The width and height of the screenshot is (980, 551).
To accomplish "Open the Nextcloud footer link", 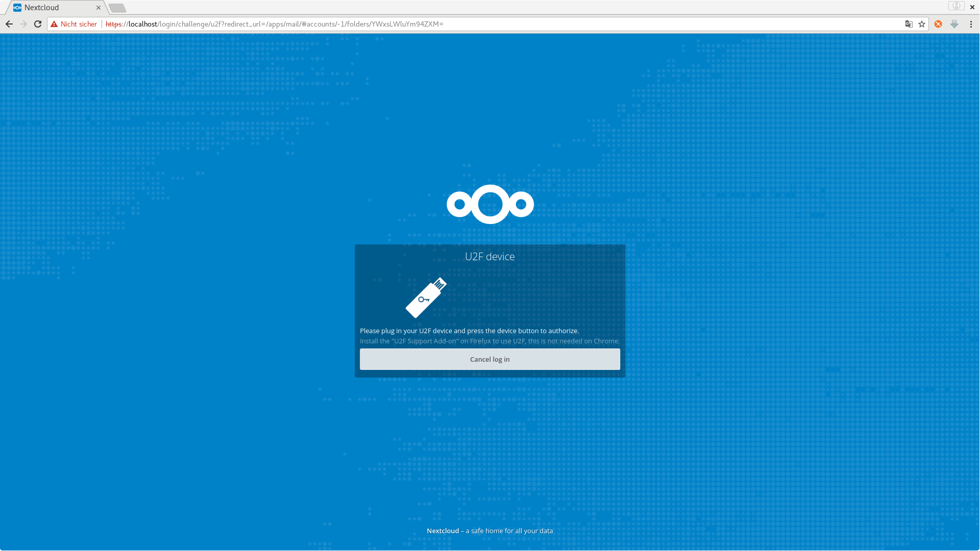I will [443, 531].
